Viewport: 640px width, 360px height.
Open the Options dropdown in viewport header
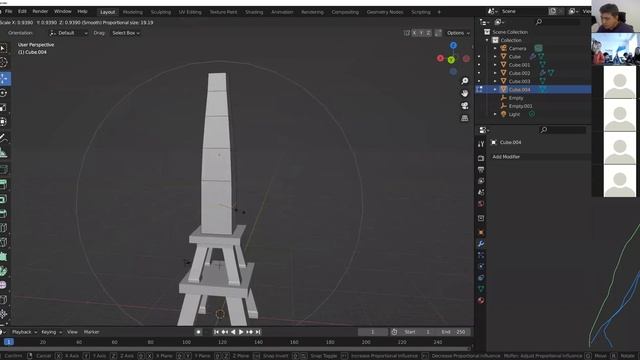click(x=458, y=33)
